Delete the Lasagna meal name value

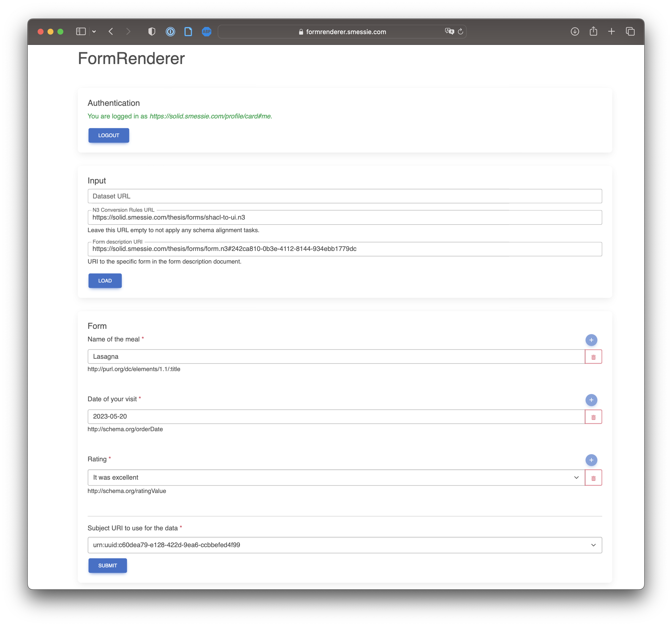593,357
